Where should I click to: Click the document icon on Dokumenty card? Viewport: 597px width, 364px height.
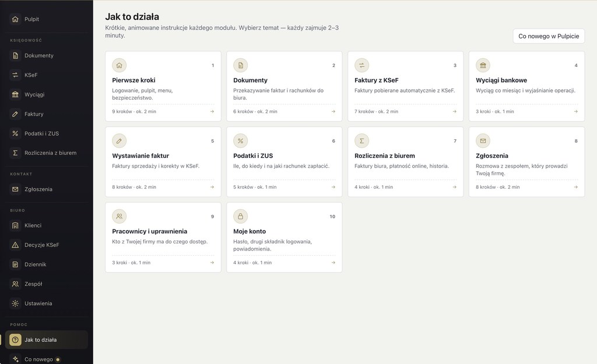[241, 65]
